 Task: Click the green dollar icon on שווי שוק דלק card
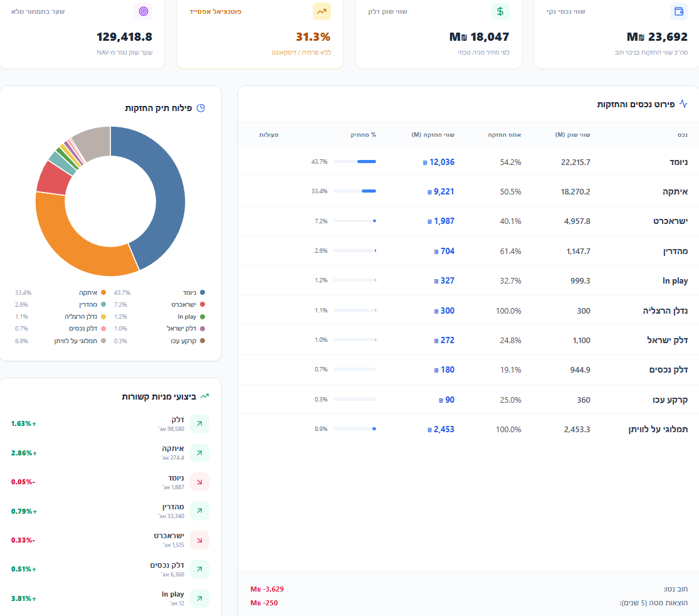500,11
